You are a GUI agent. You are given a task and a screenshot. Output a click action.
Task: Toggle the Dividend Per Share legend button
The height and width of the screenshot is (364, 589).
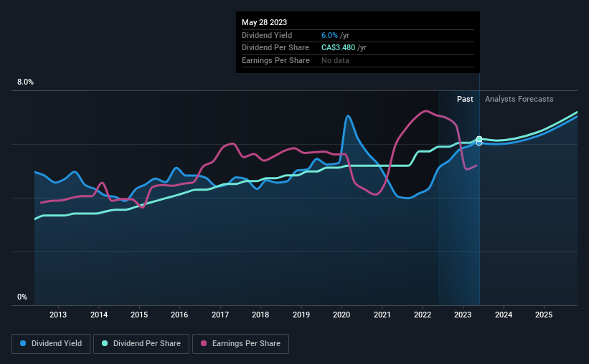click(141, 344)
